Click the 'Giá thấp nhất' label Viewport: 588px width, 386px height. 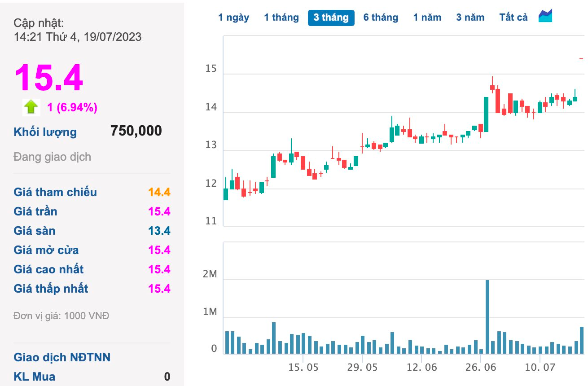[51, 289]
